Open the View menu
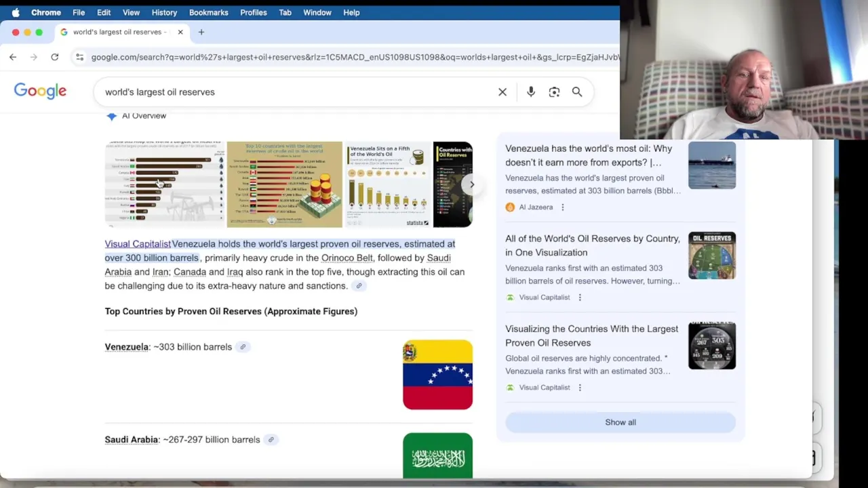Viewport: 868px width, 488px height. (131, 12)
